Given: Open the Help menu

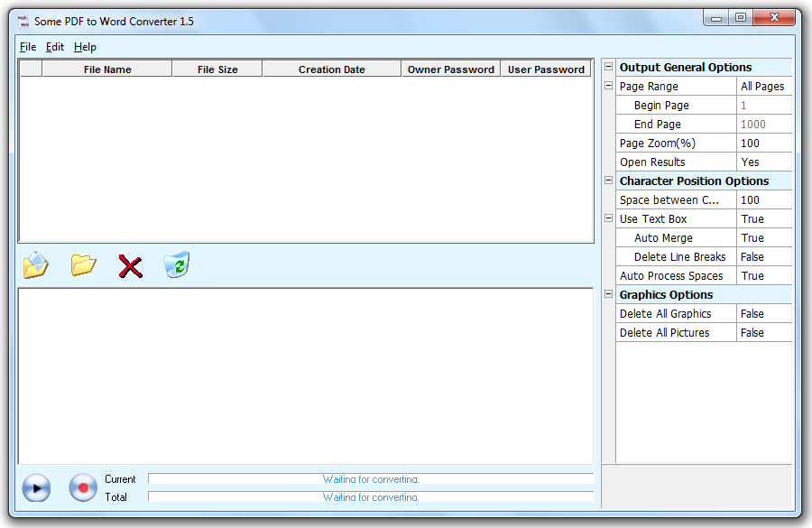Looking at the screenshot, I should click(x=85, y=47).
